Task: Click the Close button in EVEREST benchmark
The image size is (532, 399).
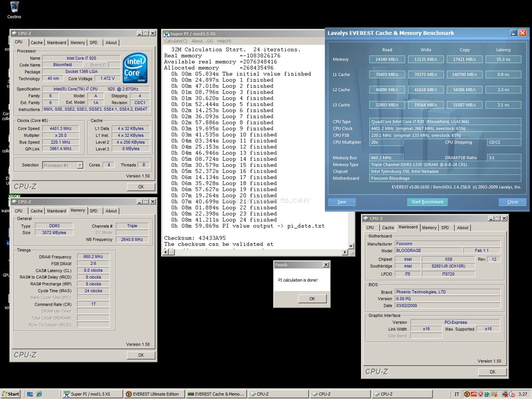Action: (512, 202)
